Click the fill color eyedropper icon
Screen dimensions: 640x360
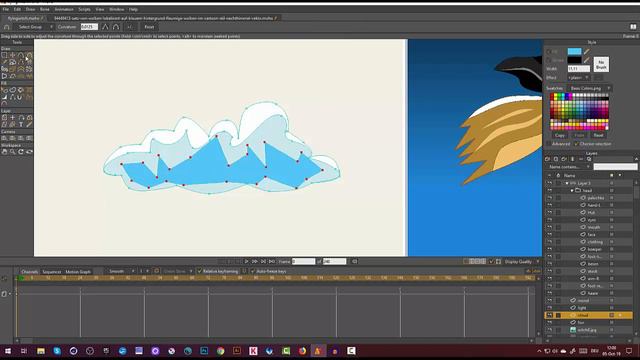pos(587,51)
